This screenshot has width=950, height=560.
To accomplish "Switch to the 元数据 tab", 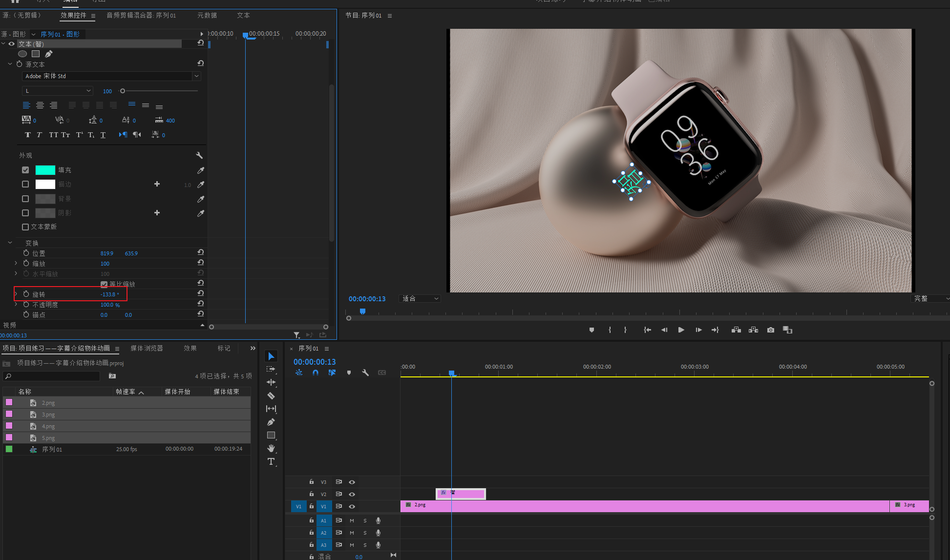I will [x=207, y=16].
